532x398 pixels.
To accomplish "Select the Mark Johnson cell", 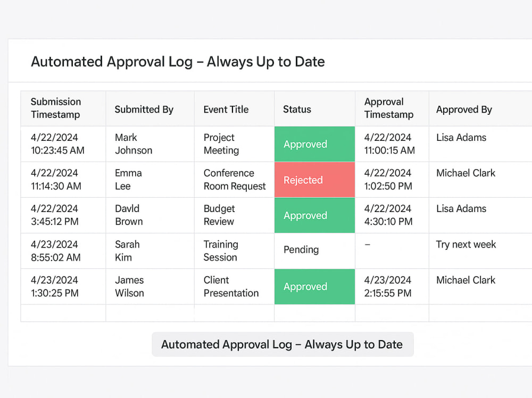I will 150,144.
